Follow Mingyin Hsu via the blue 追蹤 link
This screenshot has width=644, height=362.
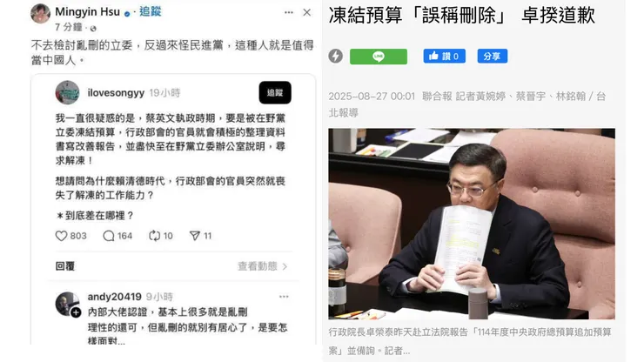[151, 11]
